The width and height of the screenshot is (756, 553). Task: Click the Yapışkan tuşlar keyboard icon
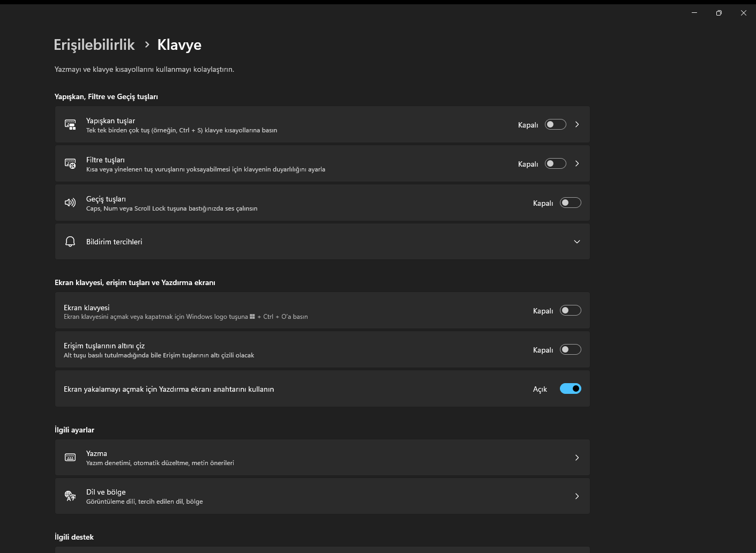70,124
